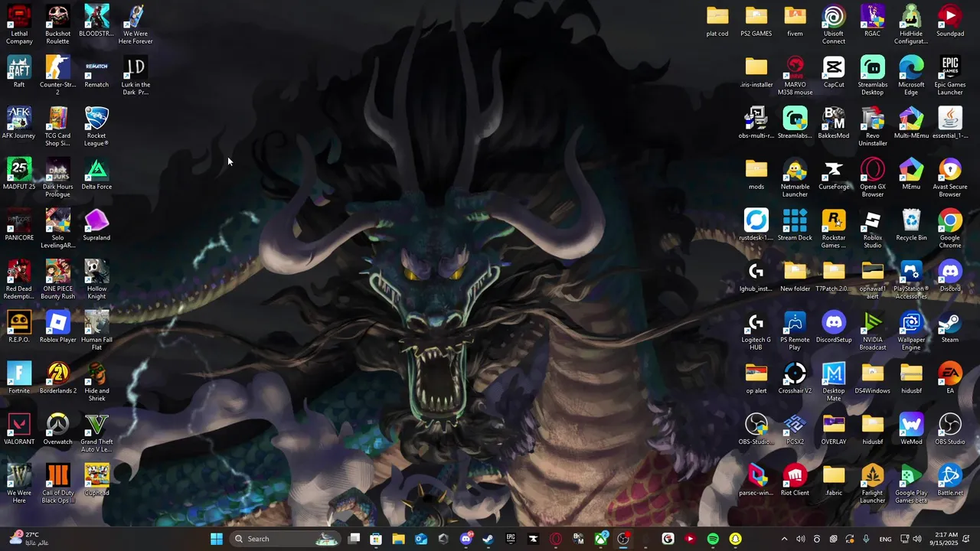The width and height of the screenshot is (980, 551).
Task: Select the Battle.net desktop shortcut
Action: pos(950,481)
